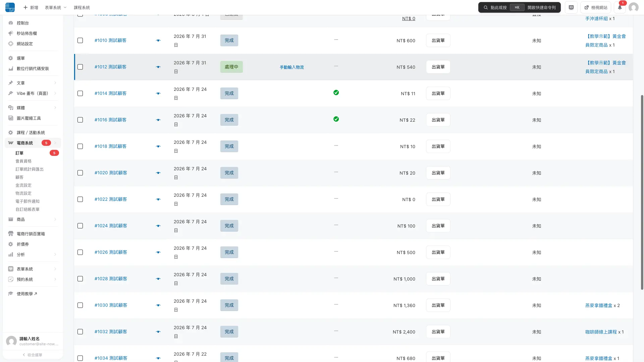Open 金流設定 submenu item
This screenshot has width=644, height=362.
click(x=23, y=185)
